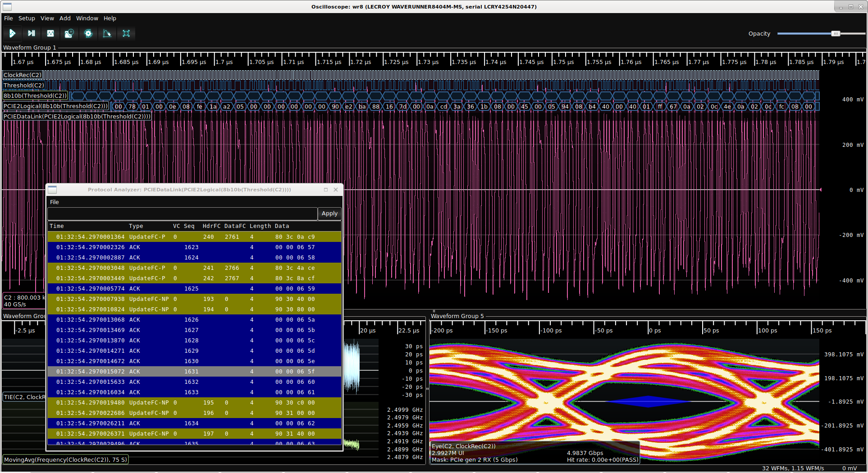This screenshot has height=473, width=868.
Task: Maximize the Protocol Analyzer dialog
Action: [x=326, y=190]
